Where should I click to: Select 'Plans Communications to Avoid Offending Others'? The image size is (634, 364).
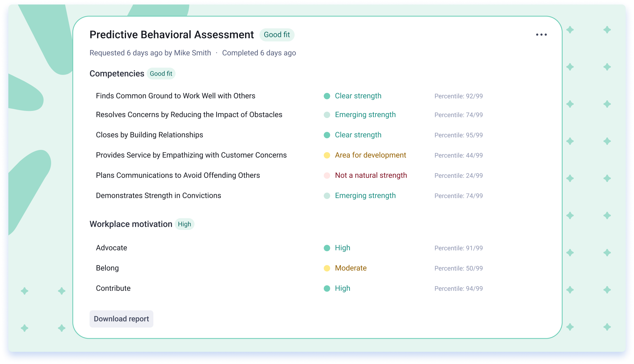178,175
